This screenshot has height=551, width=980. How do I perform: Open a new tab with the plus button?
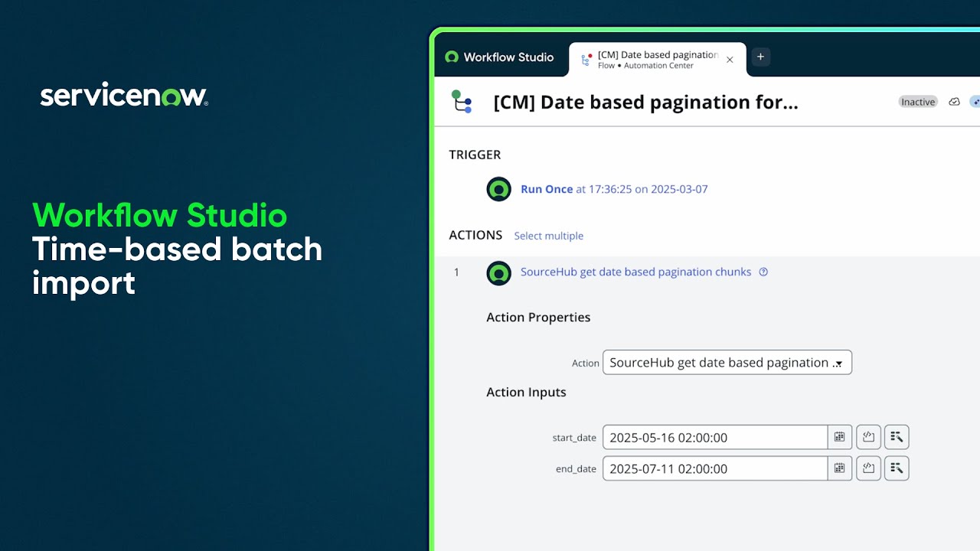[760, 57]
